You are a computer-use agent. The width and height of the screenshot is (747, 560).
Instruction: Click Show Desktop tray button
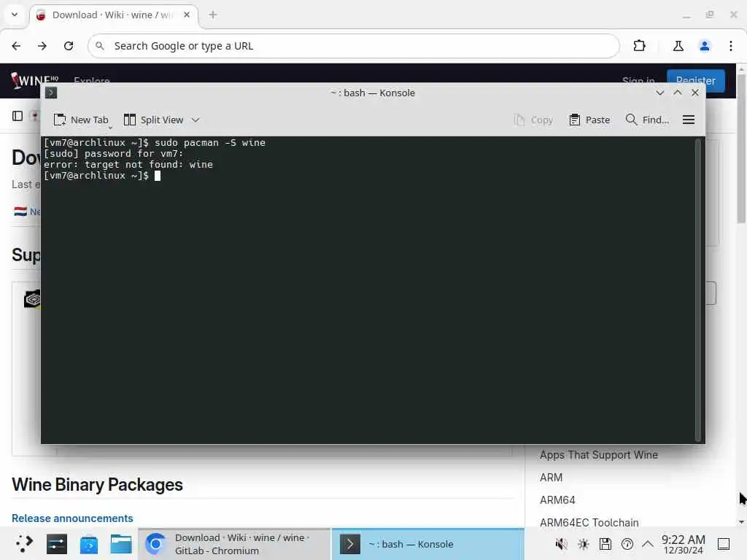[724, 544]
